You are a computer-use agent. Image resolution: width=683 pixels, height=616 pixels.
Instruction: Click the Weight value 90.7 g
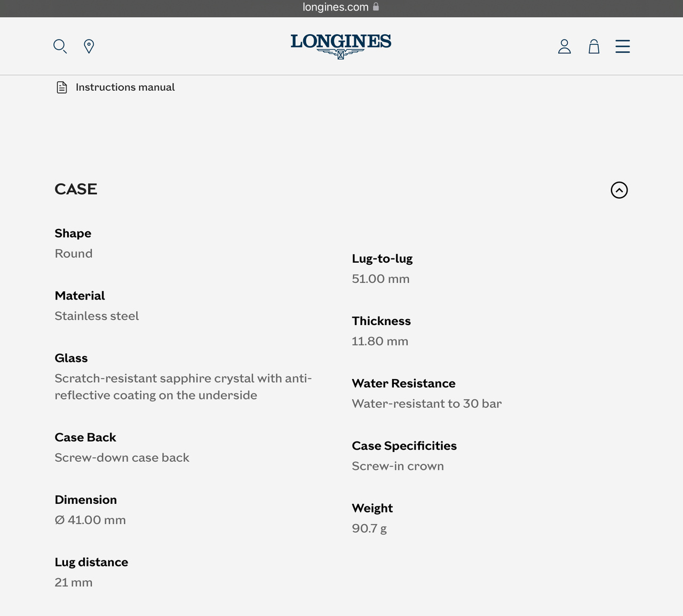coord(369,528)
